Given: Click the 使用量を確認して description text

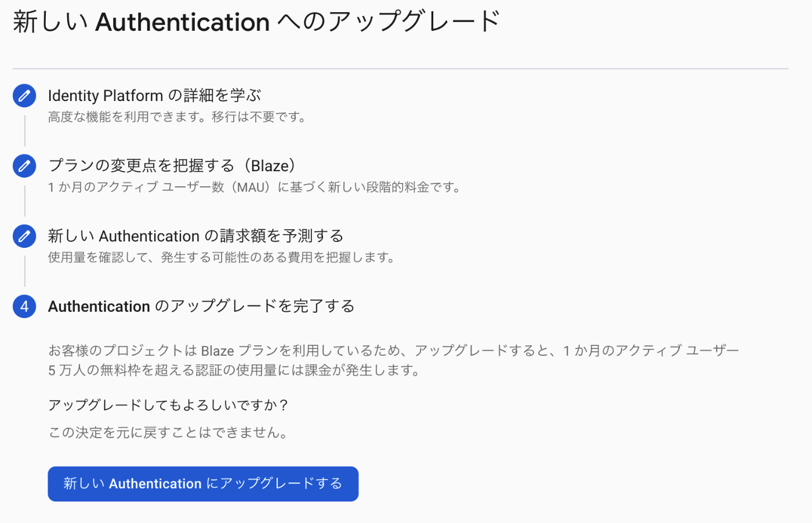Looking at the screenshot, I should [x=222, y=258].
